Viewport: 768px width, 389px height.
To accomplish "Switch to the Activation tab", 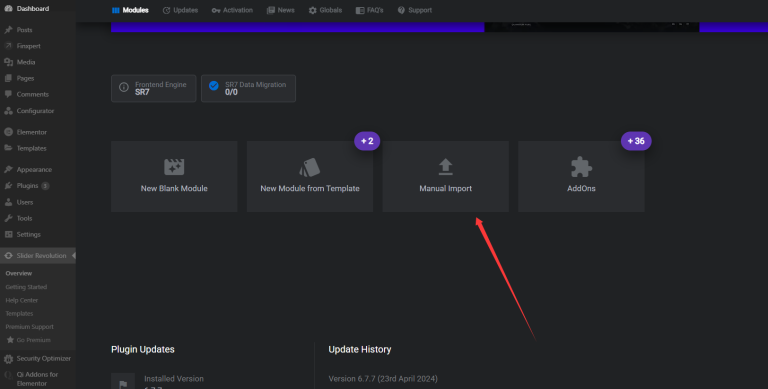I will (x=232, y=10).
